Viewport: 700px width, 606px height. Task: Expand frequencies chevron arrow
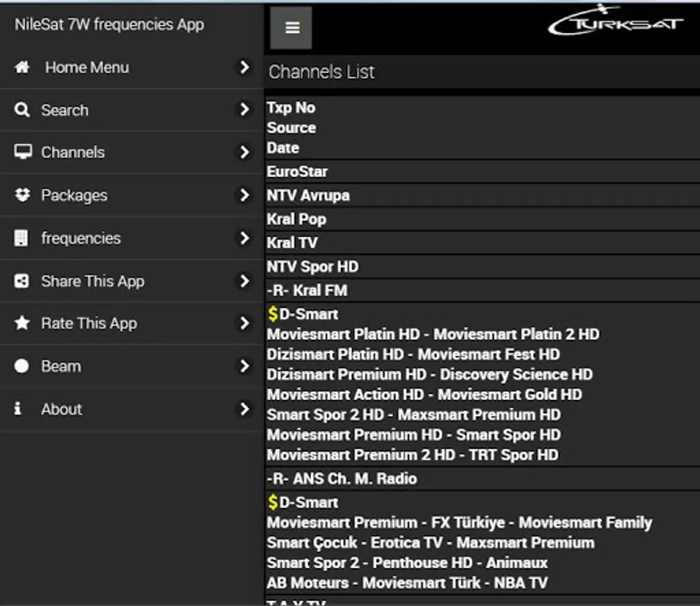click(x=244, y=238)
